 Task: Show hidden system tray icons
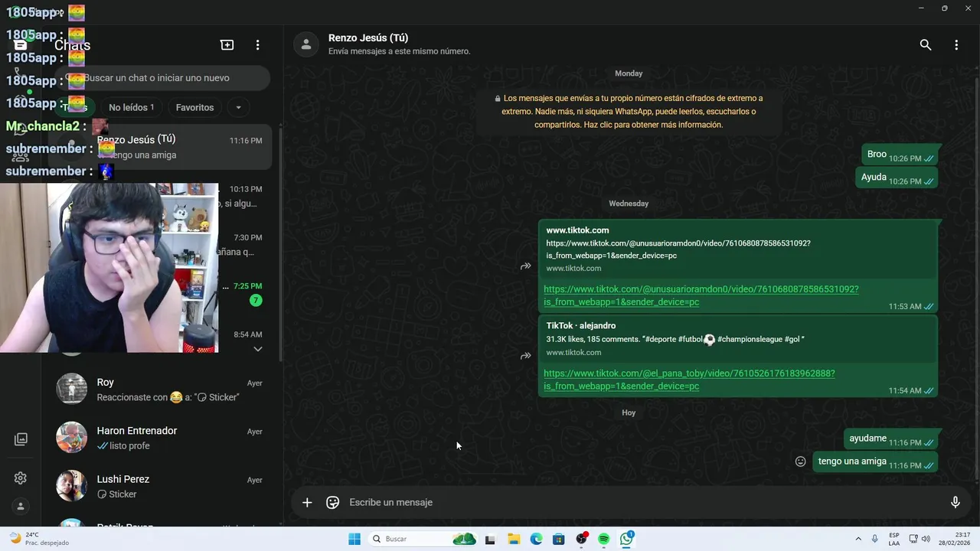tap(858, 539)
